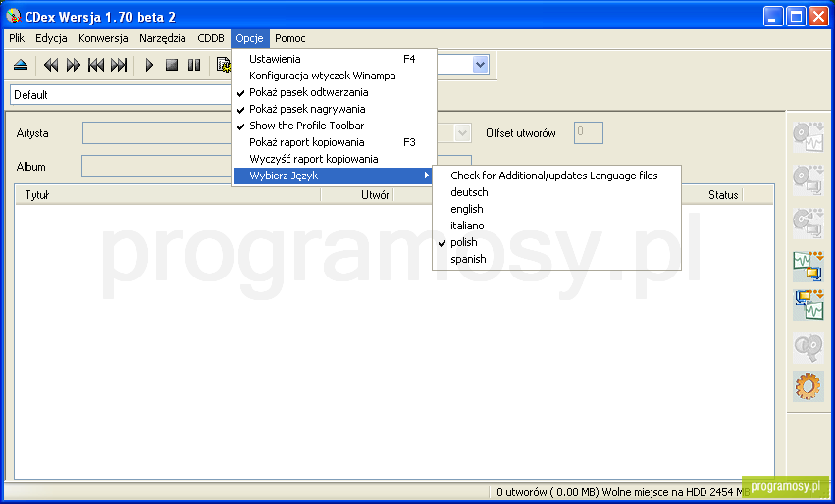
Task: Expand the Wybierz Język submenu
Action: point(335,176)
